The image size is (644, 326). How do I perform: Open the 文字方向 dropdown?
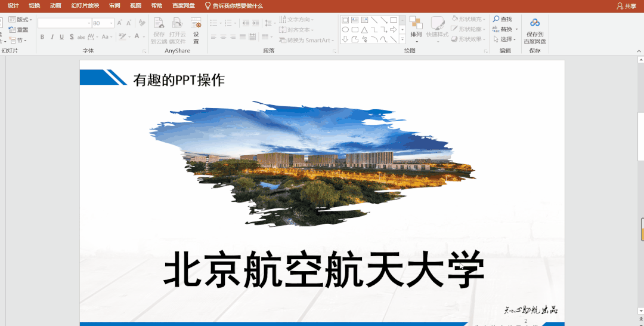296,19
